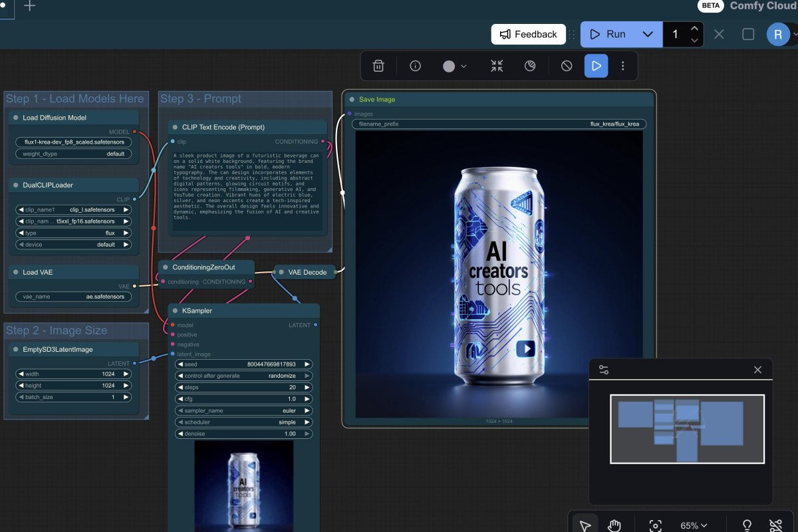
Task: Increase the batch count with up arrow
Action: [x=694, y=29]
